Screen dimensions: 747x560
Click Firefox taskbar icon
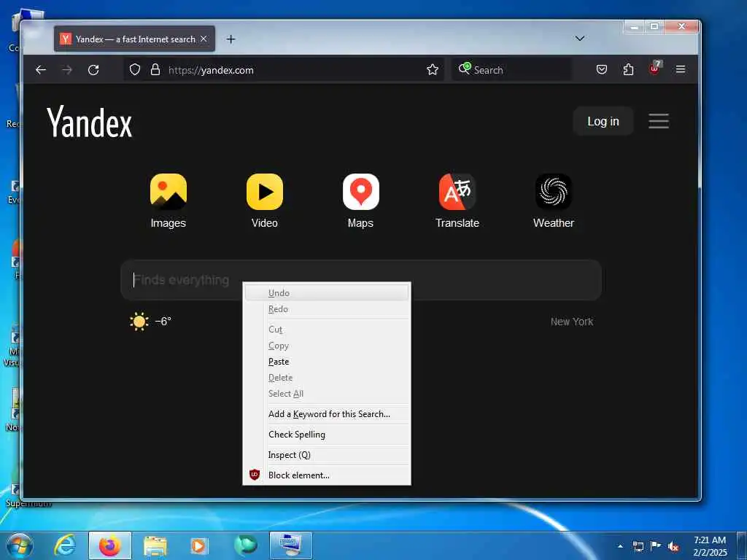(x=110, y=545)
